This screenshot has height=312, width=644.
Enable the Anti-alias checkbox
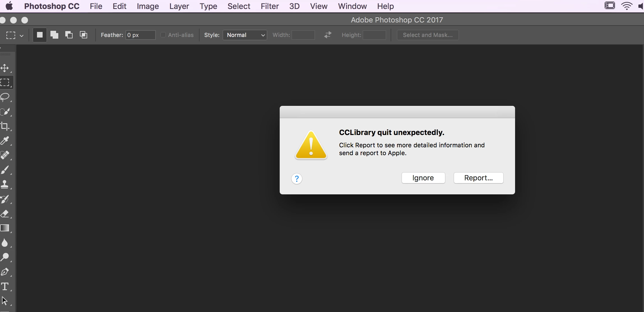163,35
